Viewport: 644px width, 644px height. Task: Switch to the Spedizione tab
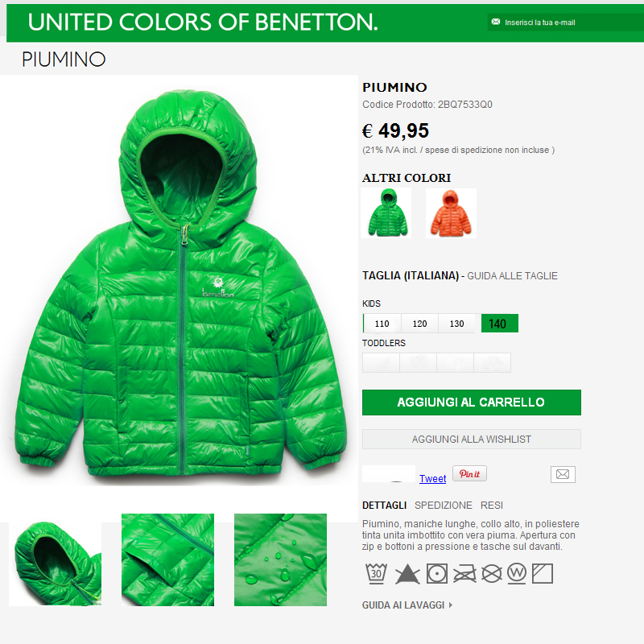click(444, 506)
